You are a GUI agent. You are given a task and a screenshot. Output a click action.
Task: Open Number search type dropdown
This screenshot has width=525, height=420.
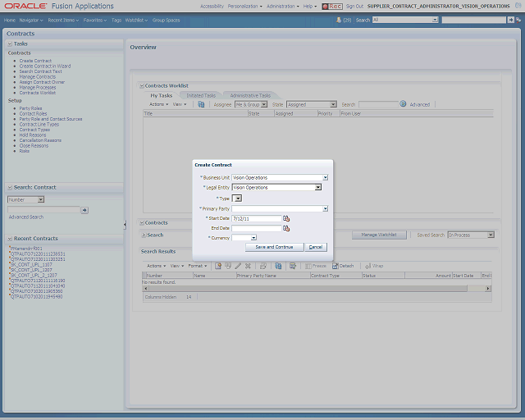40,199
